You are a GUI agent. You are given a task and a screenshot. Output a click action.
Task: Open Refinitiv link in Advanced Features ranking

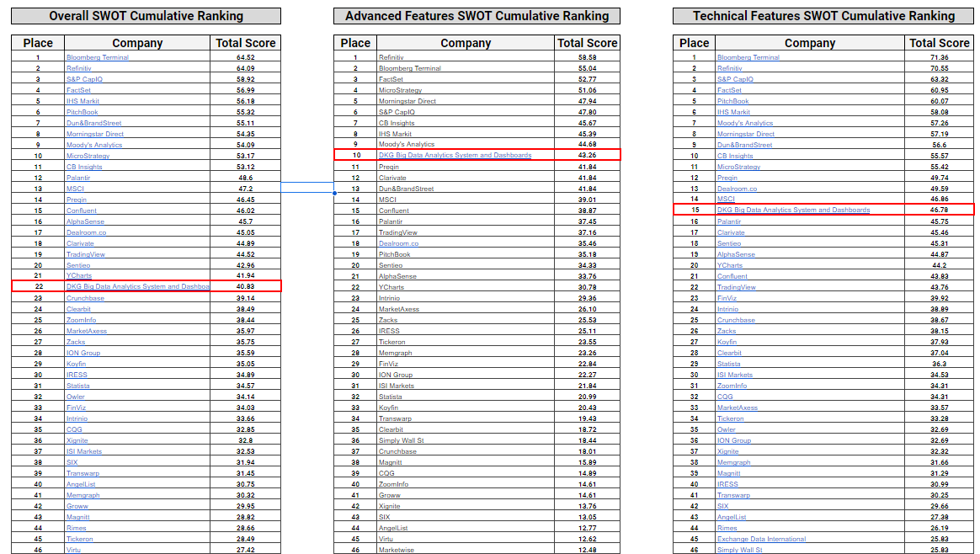point(391,57)
